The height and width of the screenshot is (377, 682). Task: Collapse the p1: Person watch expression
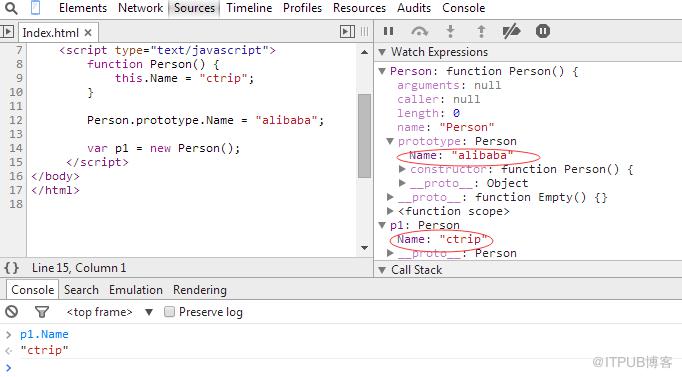point(382,225)
